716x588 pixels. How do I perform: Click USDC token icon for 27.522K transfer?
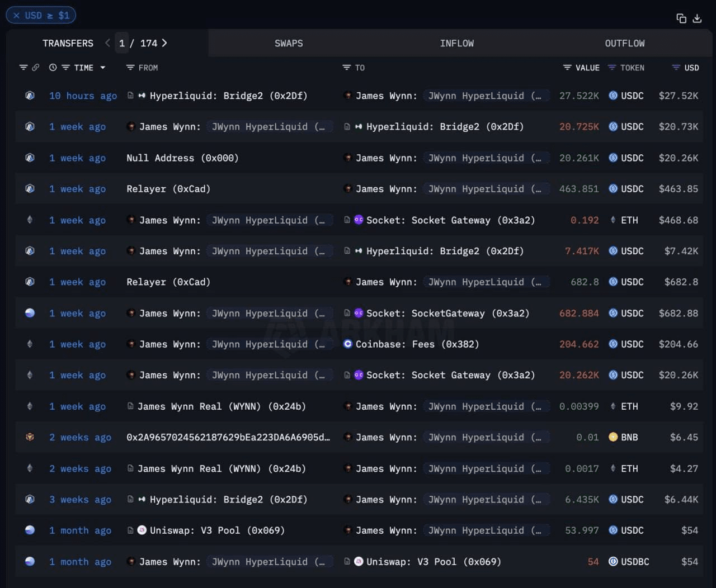[613, 96]
